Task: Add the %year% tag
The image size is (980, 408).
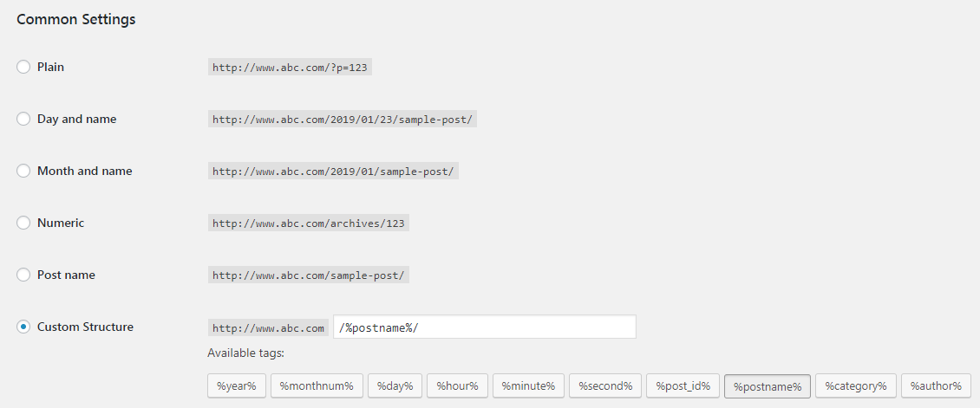Action: point(237,386)
